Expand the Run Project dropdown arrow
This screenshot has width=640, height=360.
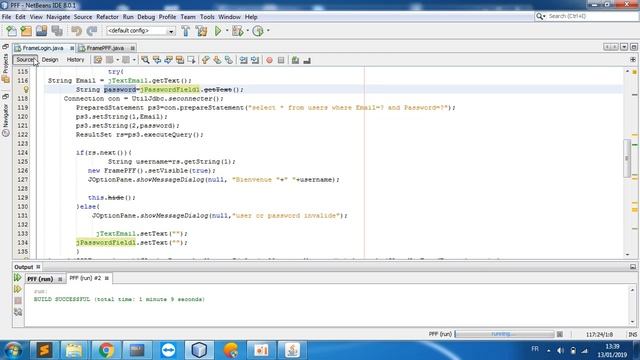[x=227, y=31]
